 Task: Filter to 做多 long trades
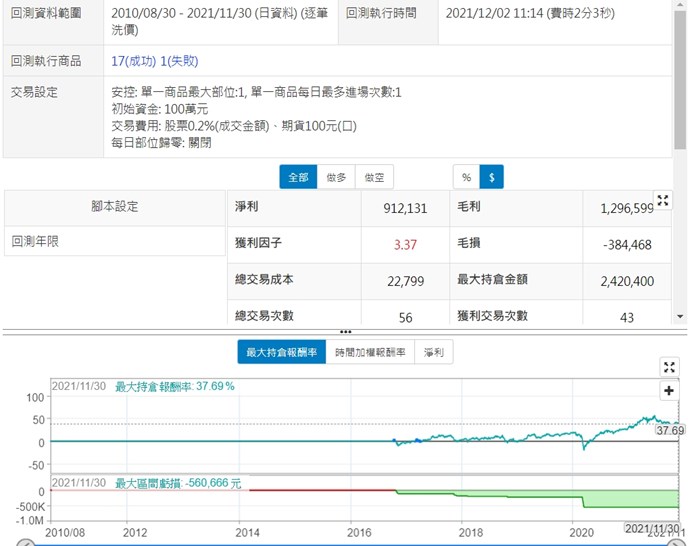336,177
